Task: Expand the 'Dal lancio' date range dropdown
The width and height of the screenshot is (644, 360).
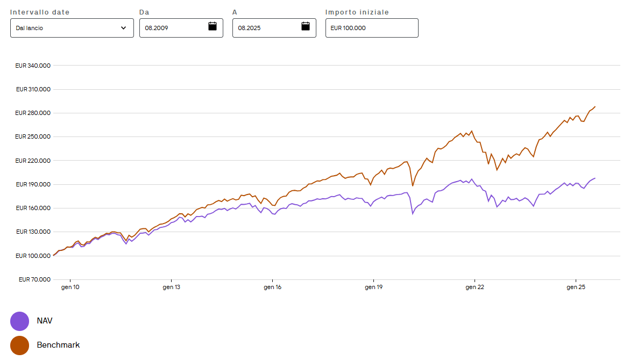Action: 65,28
